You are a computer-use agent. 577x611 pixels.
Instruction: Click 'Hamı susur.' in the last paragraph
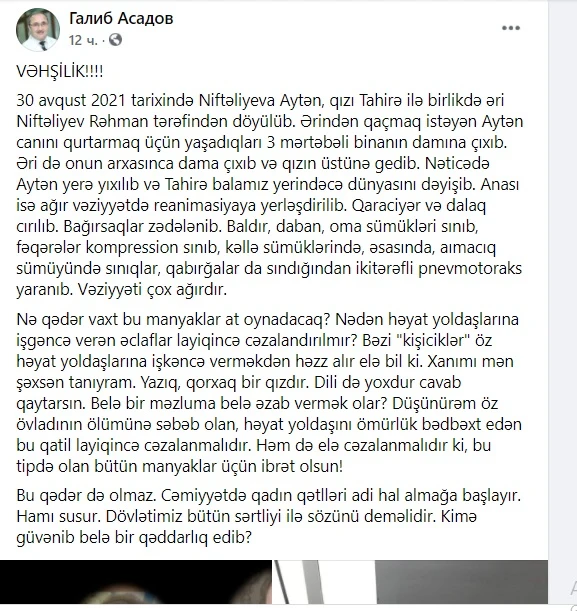59,517
